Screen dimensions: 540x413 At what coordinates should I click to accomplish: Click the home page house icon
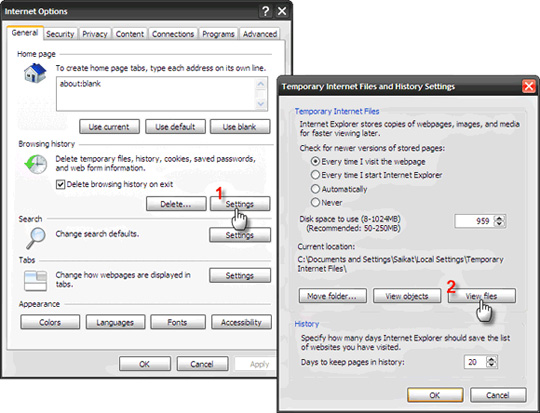[x=35, y=73]
